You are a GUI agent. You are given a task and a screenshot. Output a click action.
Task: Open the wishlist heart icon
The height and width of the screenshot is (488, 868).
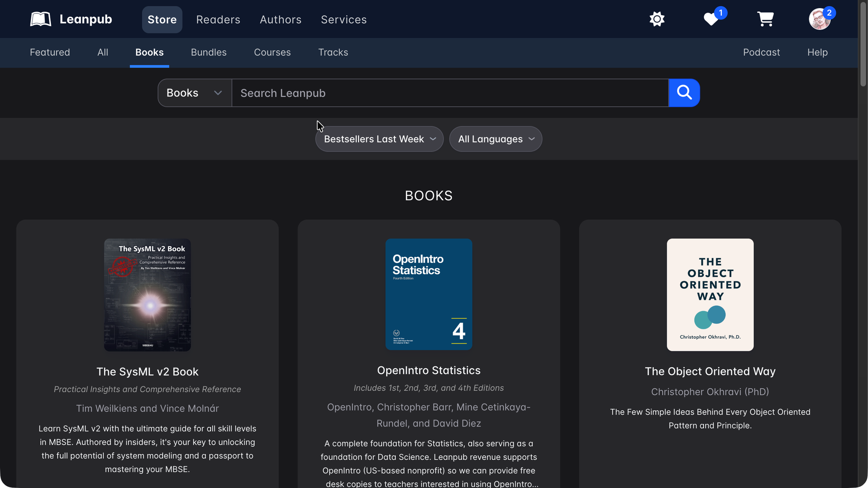(711, 19)
